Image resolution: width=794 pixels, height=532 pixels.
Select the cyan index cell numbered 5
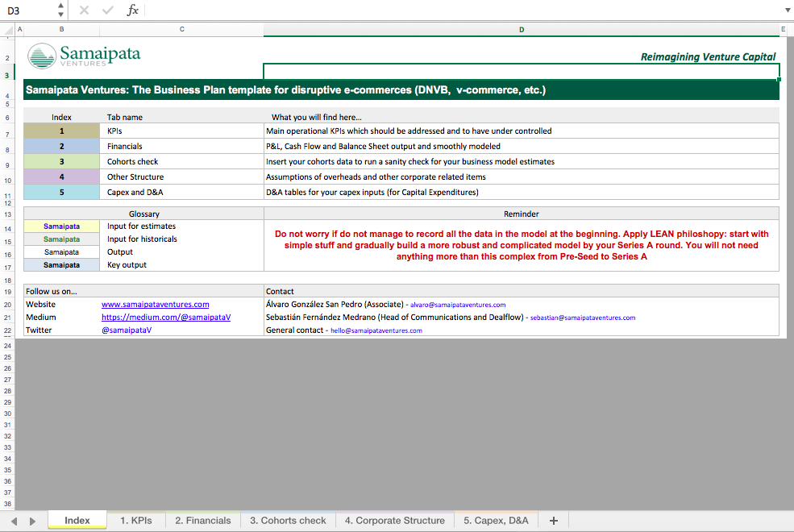[62, 192]
